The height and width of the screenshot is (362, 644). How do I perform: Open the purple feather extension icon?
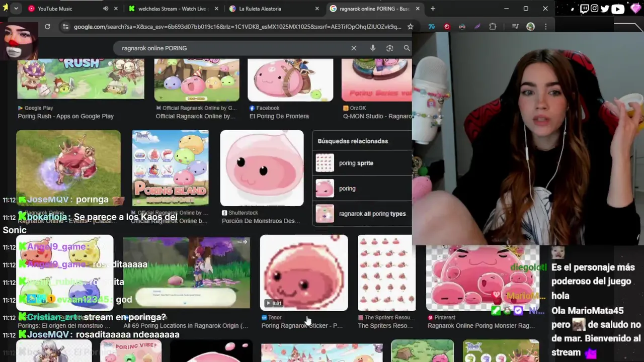(477, 27)
